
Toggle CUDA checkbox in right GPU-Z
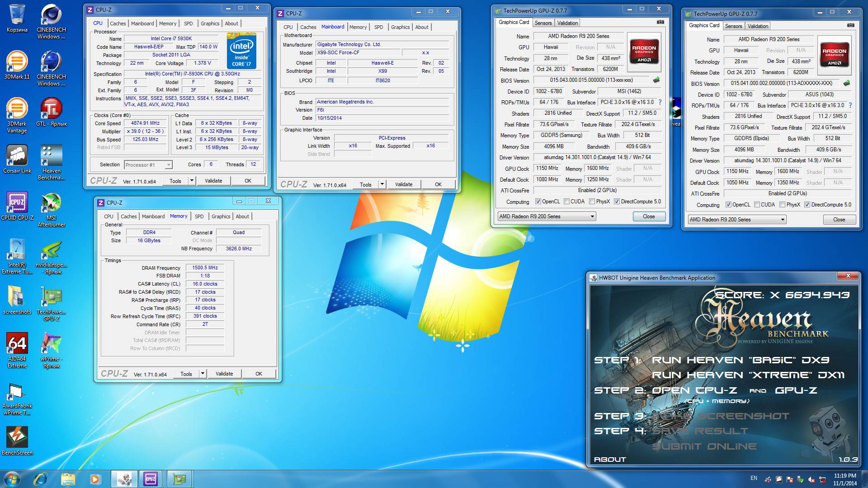757,205
